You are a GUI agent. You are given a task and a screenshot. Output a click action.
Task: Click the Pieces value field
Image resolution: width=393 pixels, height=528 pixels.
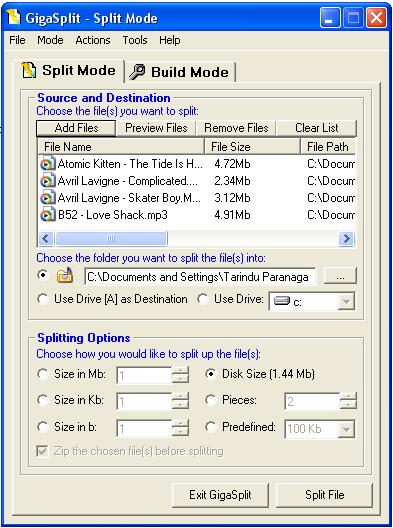(x=312, y=401)
